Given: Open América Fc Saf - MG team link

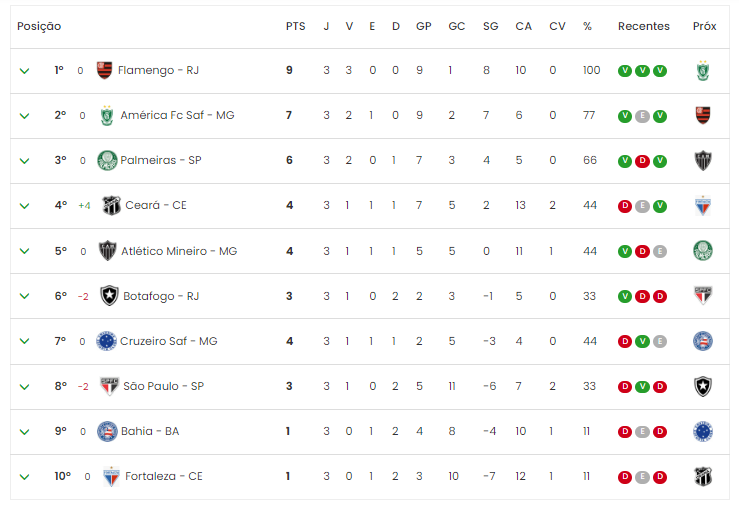Looking at the screenshot, I should [177, 115].
